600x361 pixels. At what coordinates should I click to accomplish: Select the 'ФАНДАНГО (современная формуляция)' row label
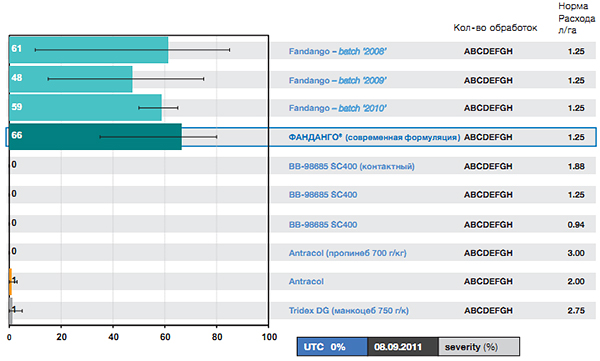pyautogui.click(x=374, y=137)
